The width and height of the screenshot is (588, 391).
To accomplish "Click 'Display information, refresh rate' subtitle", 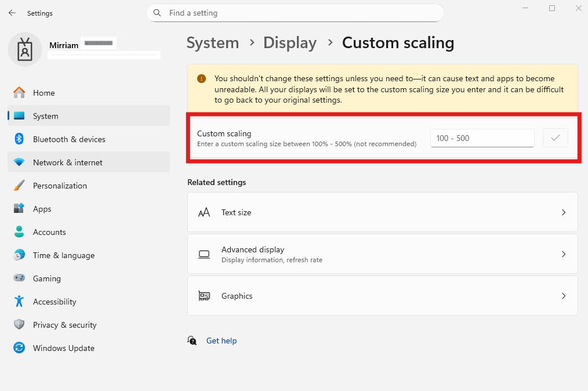I will [272, 260].
